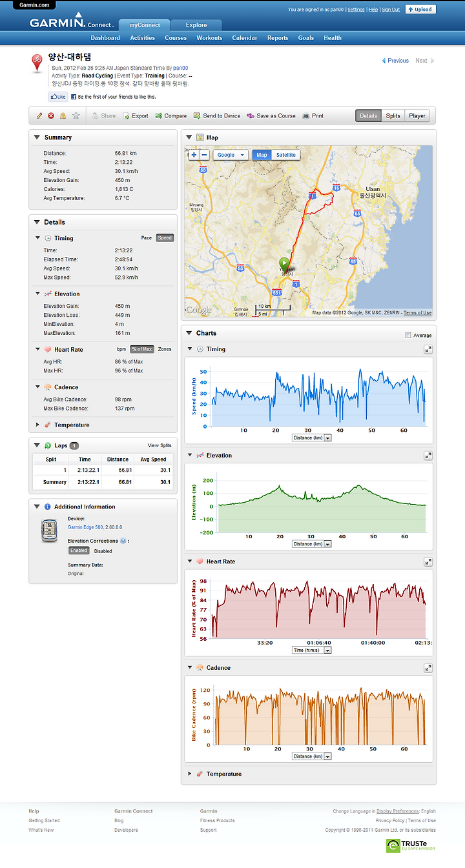The image size is (465, 868).
Task: Show heart rate in bpm
Action: point(121,349)
